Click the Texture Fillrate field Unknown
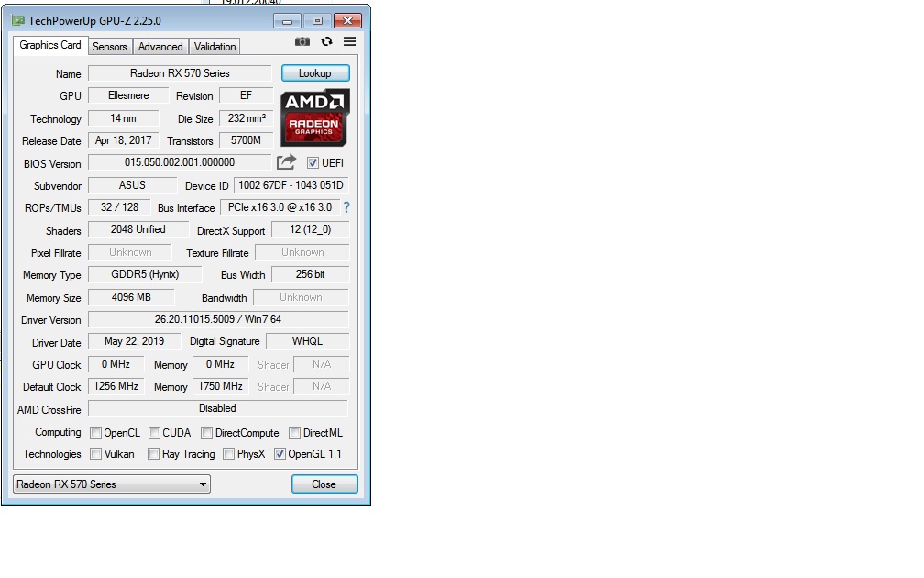Screen dimensions: 924x578 [302, 252]
